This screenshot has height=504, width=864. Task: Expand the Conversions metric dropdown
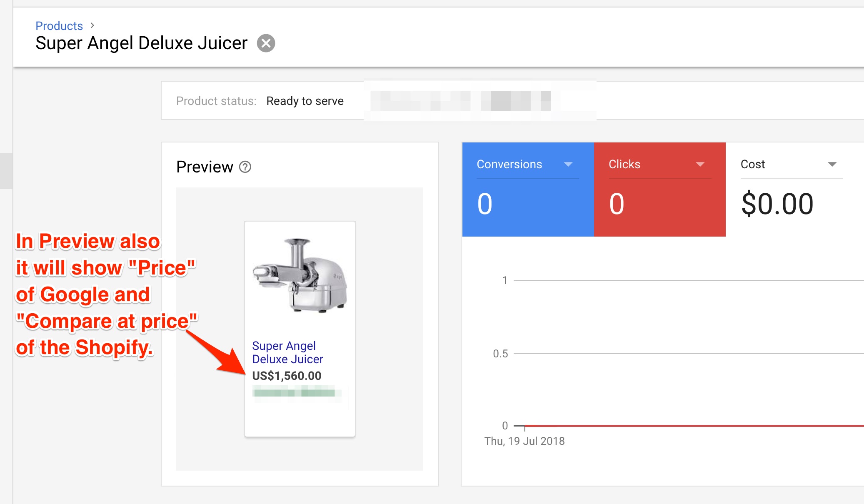(568, 164)
